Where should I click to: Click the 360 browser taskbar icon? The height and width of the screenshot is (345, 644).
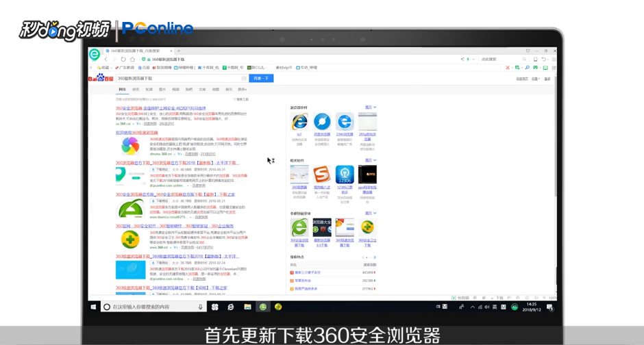263,307
